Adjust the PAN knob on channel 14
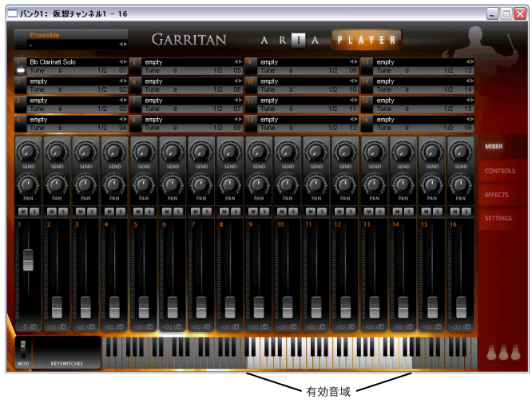The height and width of the screenshot is (403, 532). tap(403, 184)
